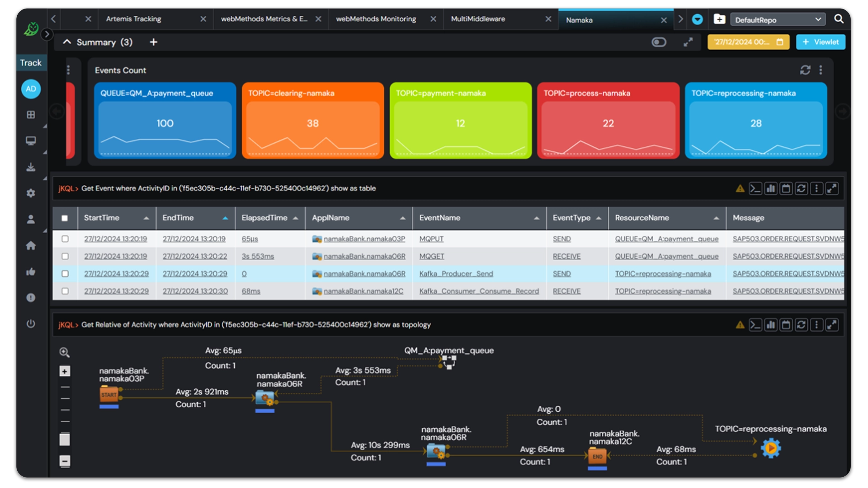Check the Kafka_Producer_Send row checkbox
The height and width of the screenshot is (488, 868).
tap(65, 274)
